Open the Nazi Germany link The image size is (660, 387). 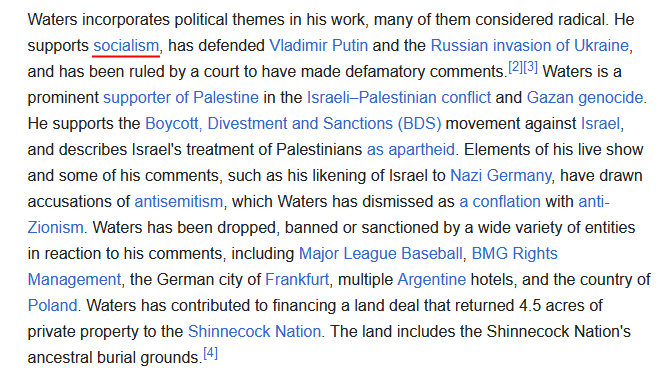click(500, 176)
